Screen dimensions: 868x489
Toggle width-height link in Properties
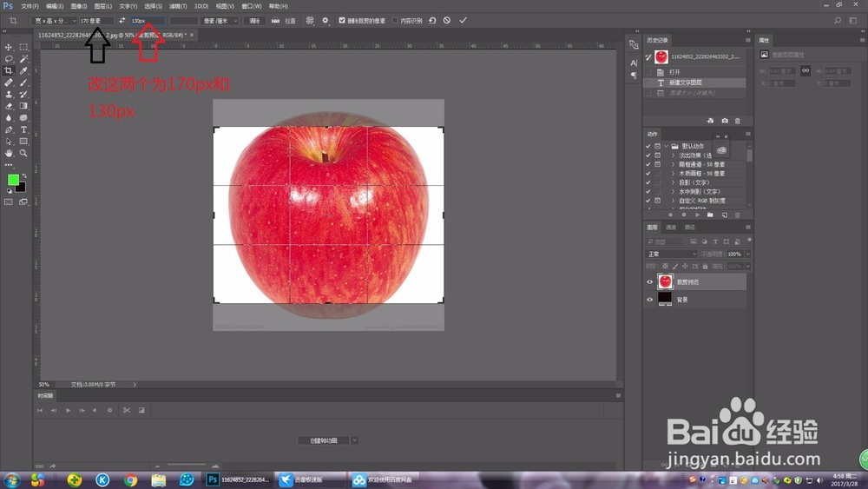(x=806, y=71)
